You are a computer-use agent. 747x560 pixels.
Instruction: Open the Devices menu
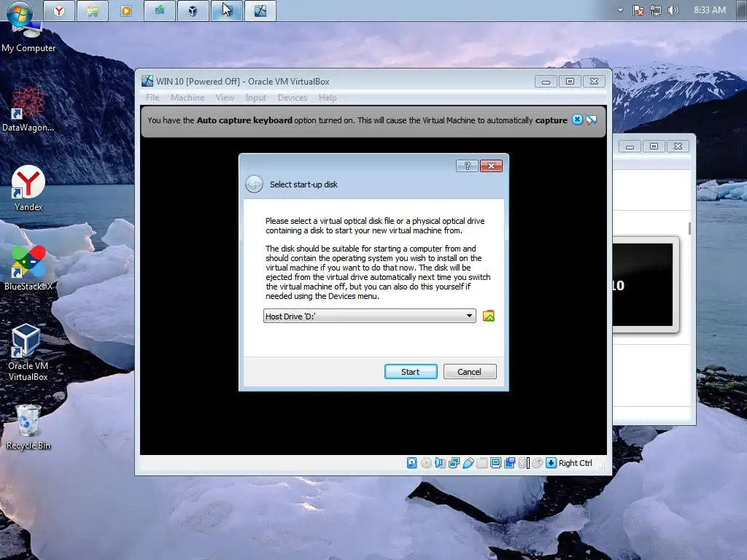coord(293,98)
